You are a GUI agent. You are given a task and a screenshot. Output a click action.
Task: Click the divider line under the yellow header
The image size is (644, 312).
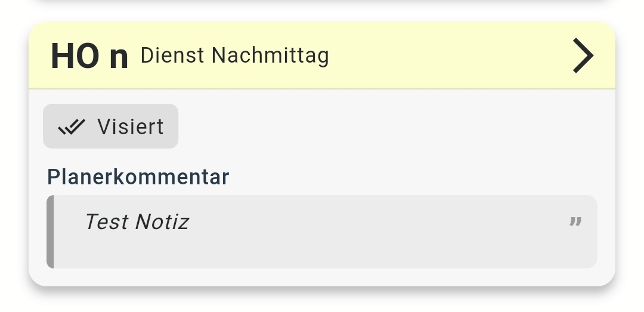pyautogui.click(x=322, y=88)
